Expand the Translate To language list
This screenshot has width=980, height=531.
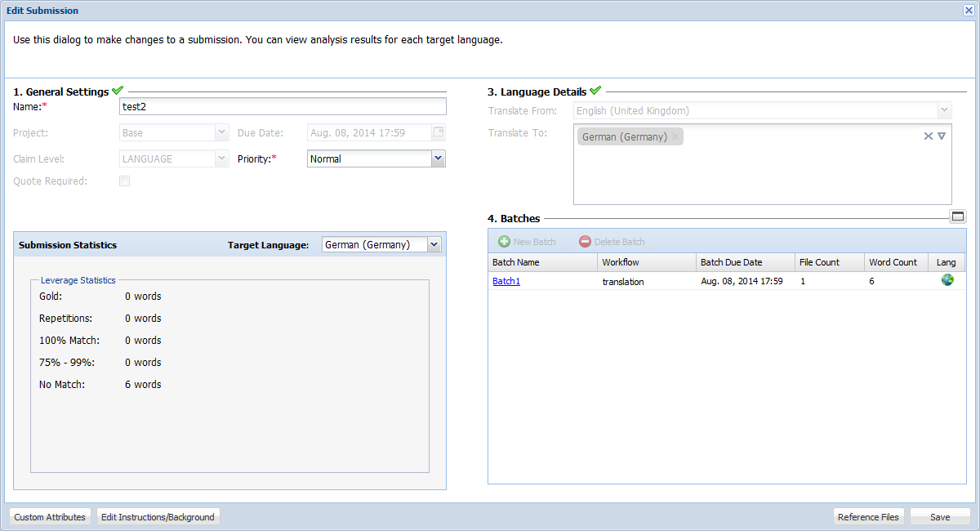(942, 136)
